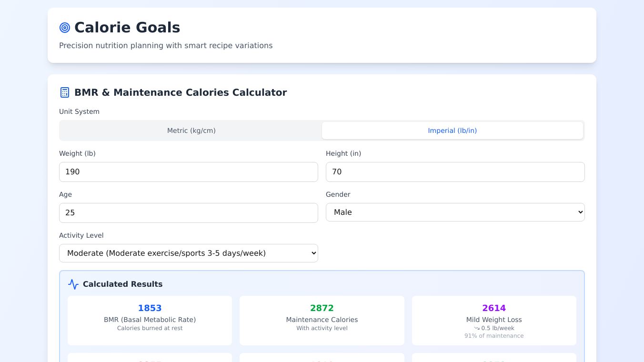Click the Activity Level label
The width and height of the screenshot is (644, 362).
pyautogui.click(x=81, y=235)
